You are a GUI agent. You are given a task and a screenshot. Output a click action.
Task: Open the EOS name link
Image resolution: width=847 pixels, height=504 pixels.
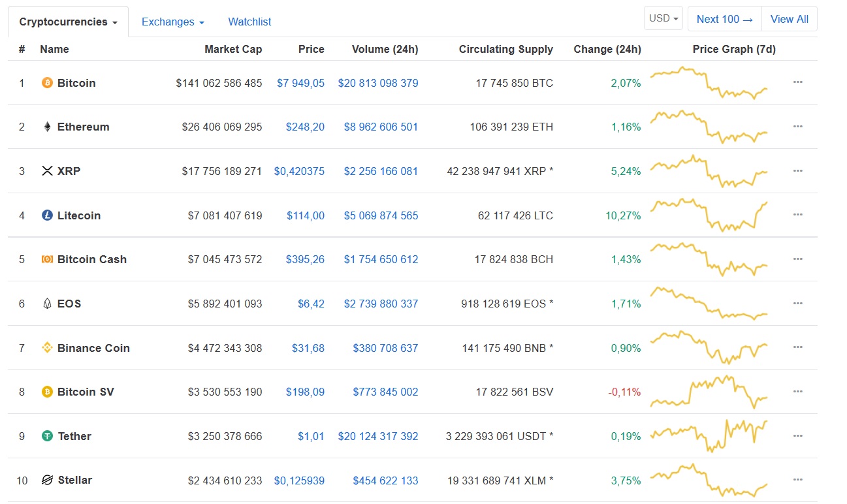tap(69, 304)
